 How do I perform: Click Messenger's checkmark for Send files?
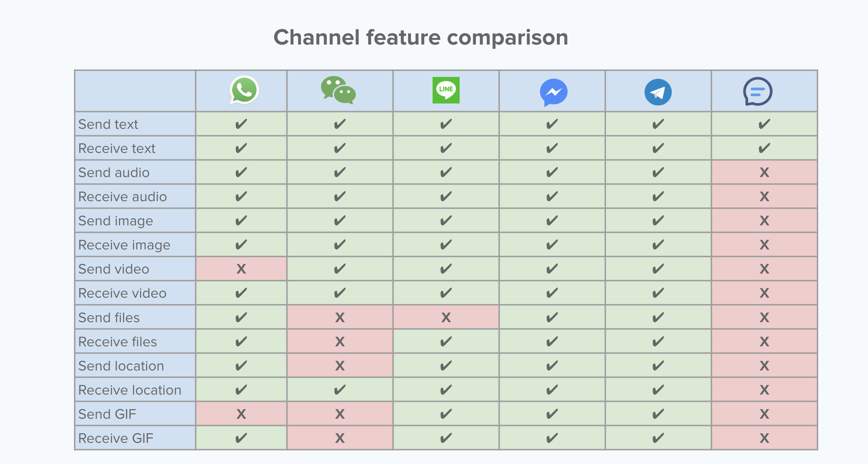tap(552, 317)
